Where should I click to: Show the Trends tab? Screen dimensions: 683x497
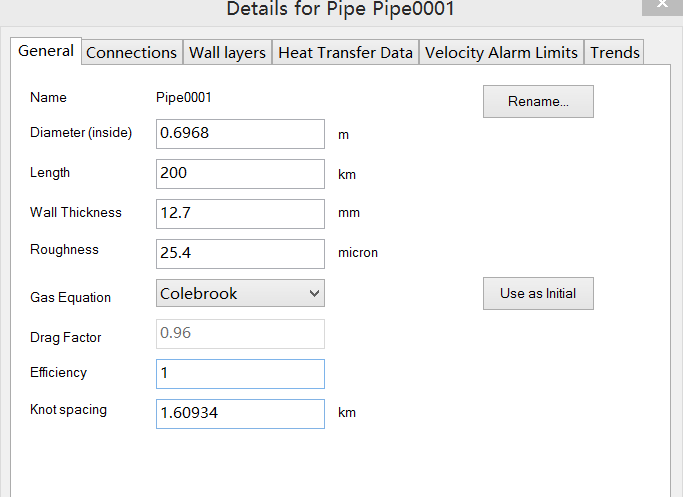point(614,53)
